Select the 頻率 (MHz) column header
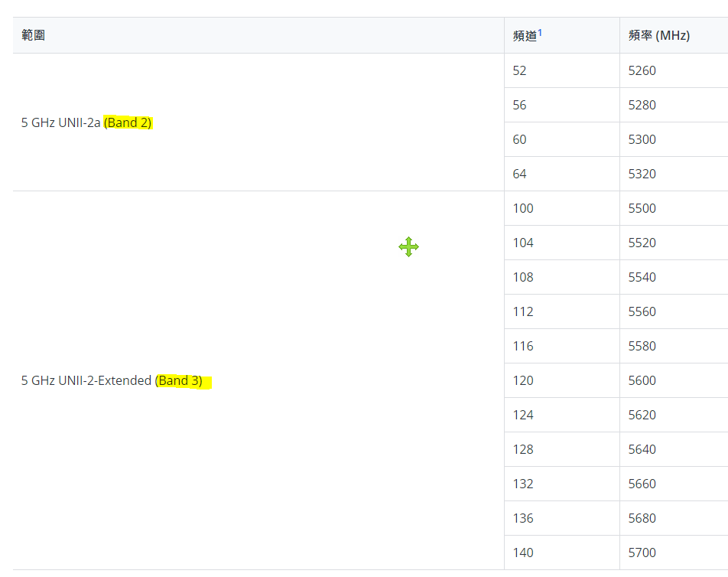The width and height of the screenshot is (728, 577). click(x=674, y=35)
